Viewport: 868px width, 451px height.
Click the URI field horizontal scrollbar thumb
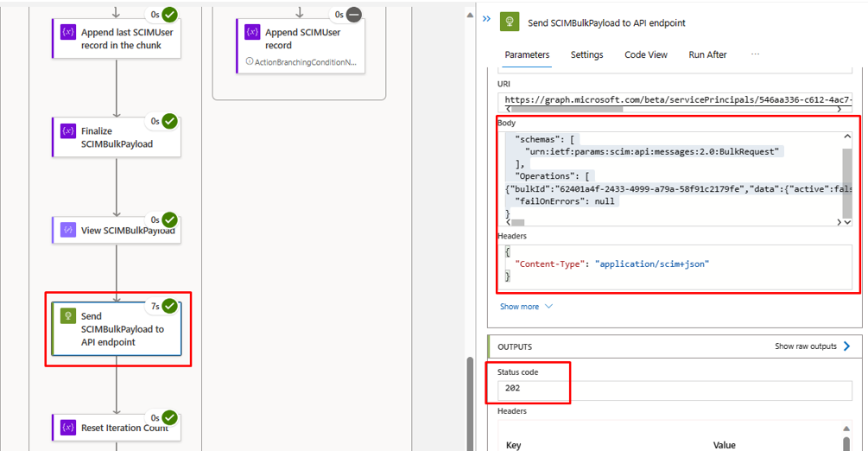567,109
